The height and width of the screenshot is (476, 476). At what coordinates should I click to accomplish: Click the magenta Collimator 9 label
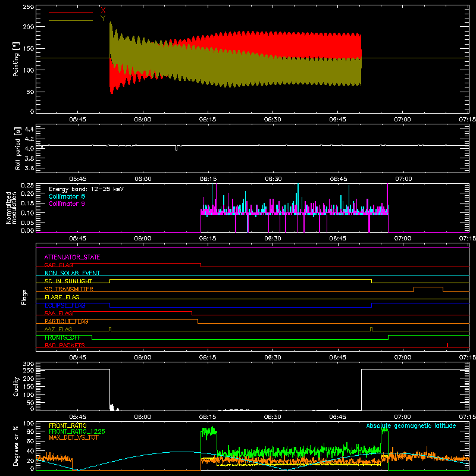tap(67, 203)
